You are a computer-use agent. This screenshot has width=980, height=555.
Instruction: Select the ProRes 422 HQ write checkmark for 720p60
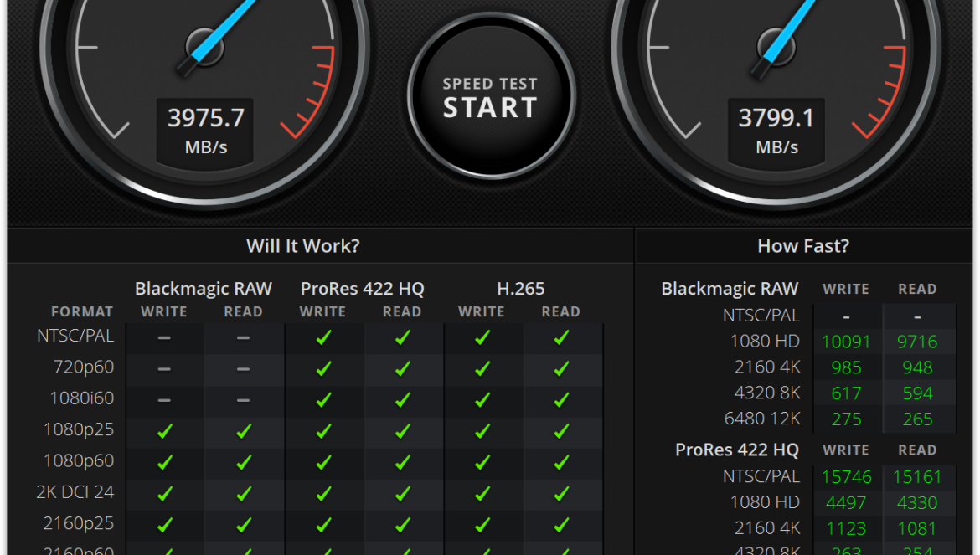click(x=323, y=369)
